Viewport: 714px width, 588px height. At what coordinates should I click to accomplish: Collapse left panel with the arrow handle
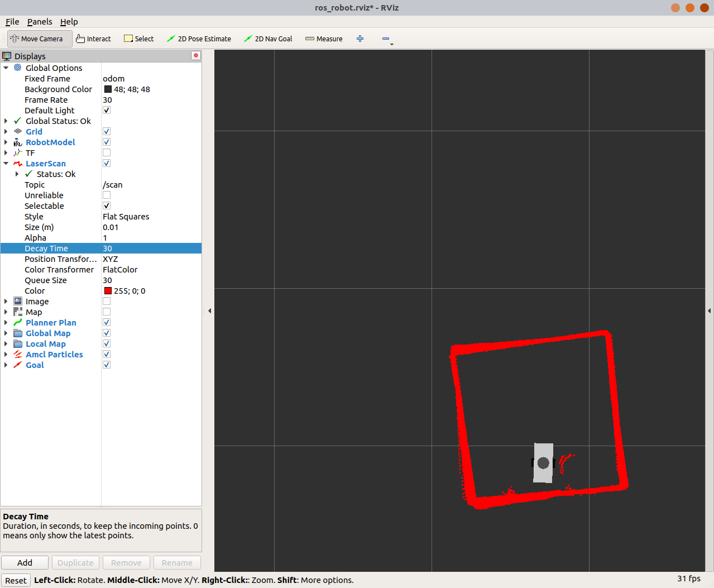[209, 310]
